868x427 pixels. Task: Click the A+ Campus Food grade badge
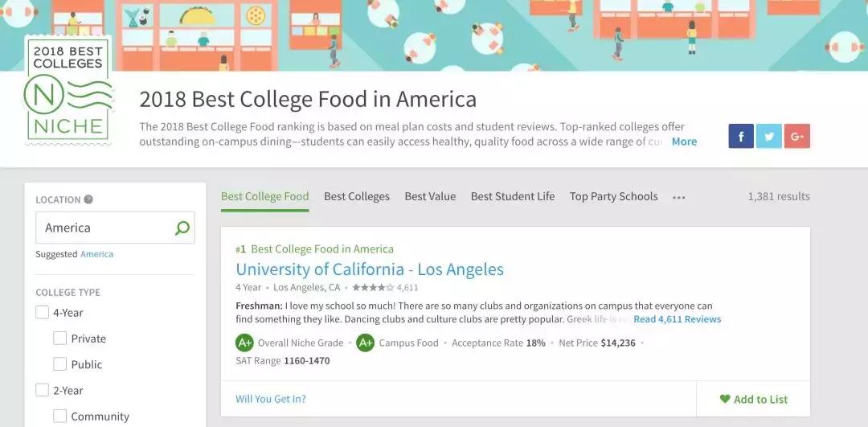pos(366,343)
